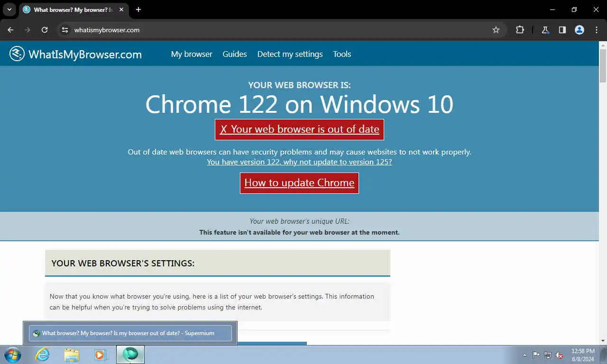This screenshot has height=364, width=607.
Task: Open Detect my settings menu item
Action: coord(290,54)
